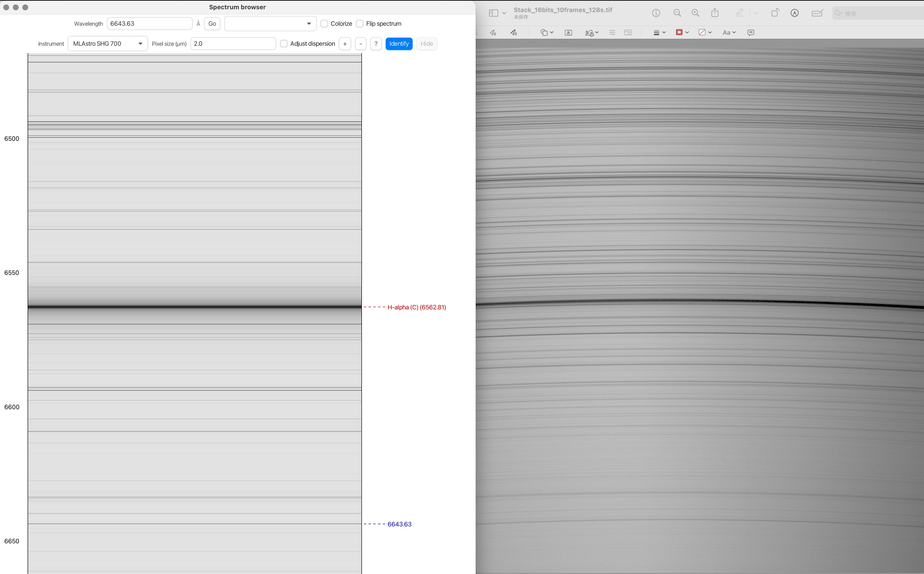
Task: Click the zoom in magnifier in Preview
Action: pos(695,13)
